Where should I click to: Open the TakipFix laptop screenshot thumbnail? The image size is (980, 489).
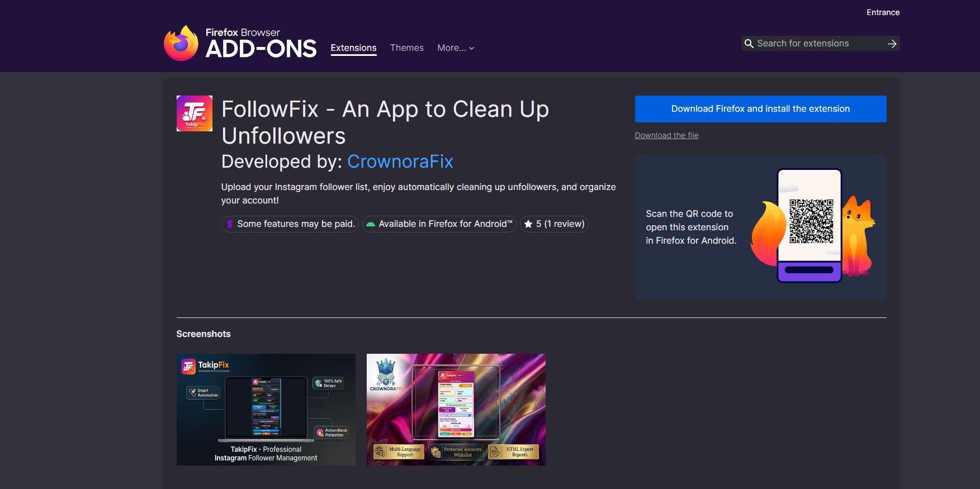[x=266, y=410]
